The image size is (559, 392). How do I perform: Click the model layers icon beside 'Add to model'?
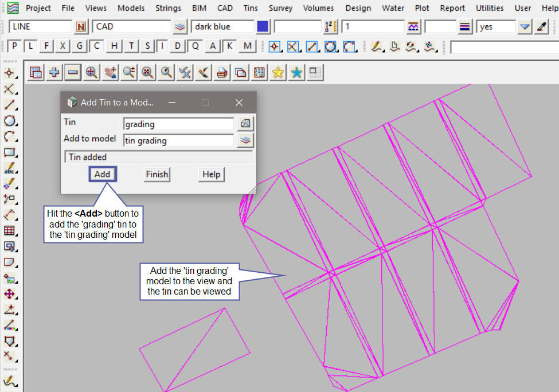pos(245,140)
